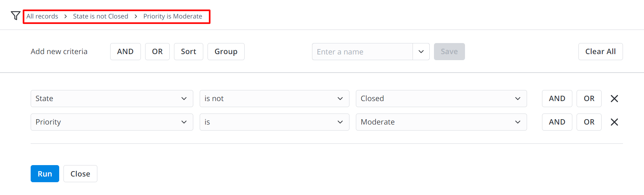The image size is (644, 195).
Task: Select State is not Closed breadcrumb
Action: point(101,16)
